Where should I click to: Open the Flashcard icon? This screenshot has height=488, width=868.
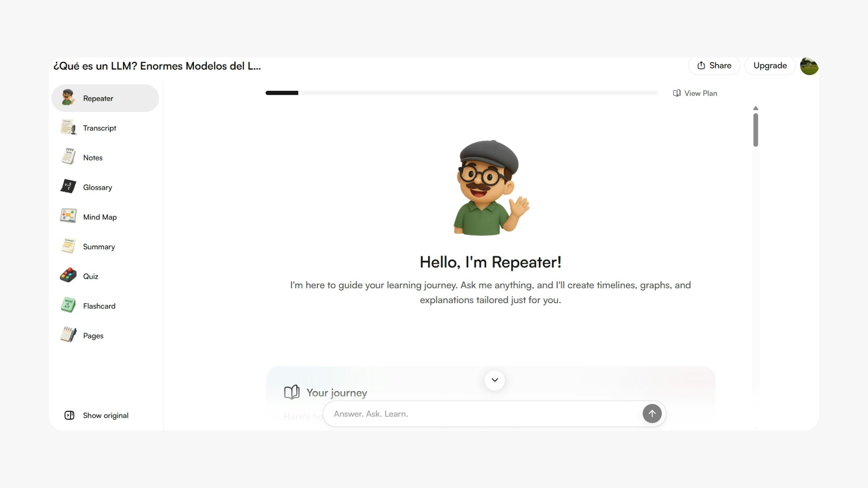[x=68, y=305]
